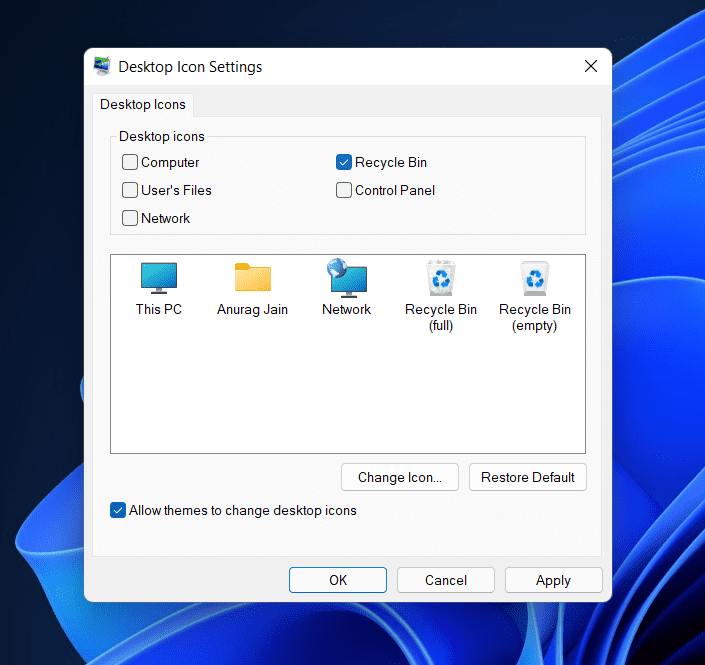Click the 'Desktop icons' group label
The height and width of the screenshot is (665, 705).
point(162,136)
